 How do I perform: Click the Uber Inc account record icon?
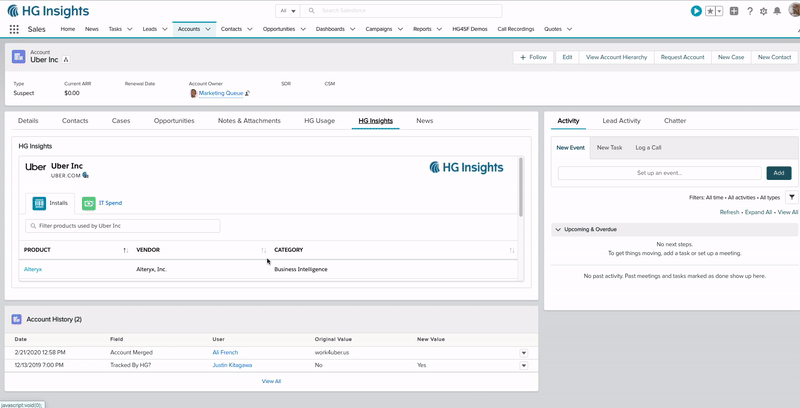click(18, 57)
